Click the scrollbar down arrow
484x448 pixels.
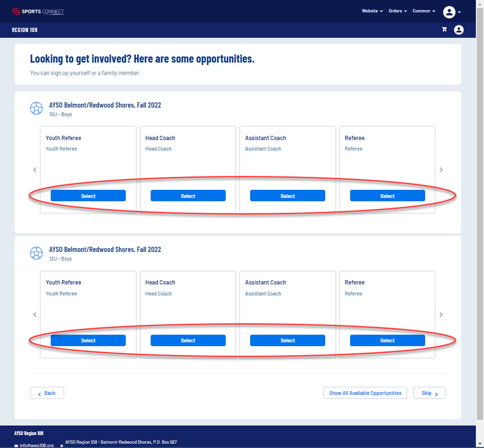pos(480,445)
